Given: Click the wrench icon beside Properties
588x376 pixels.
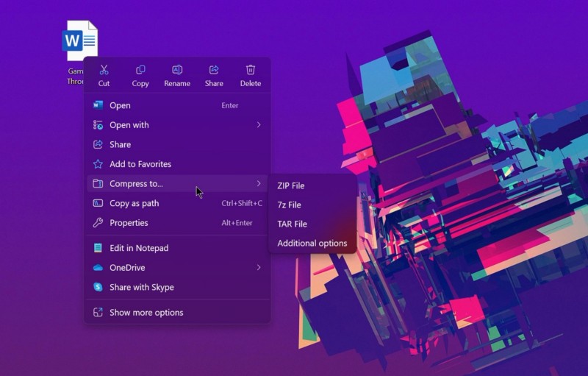Looking at the screenshot, I should [x=98, y=222].
